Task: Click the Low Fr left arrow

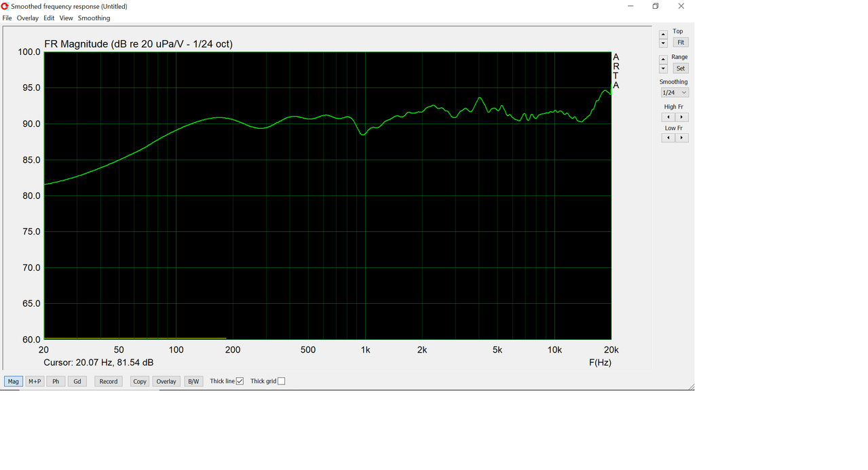Action: [668, 138]
